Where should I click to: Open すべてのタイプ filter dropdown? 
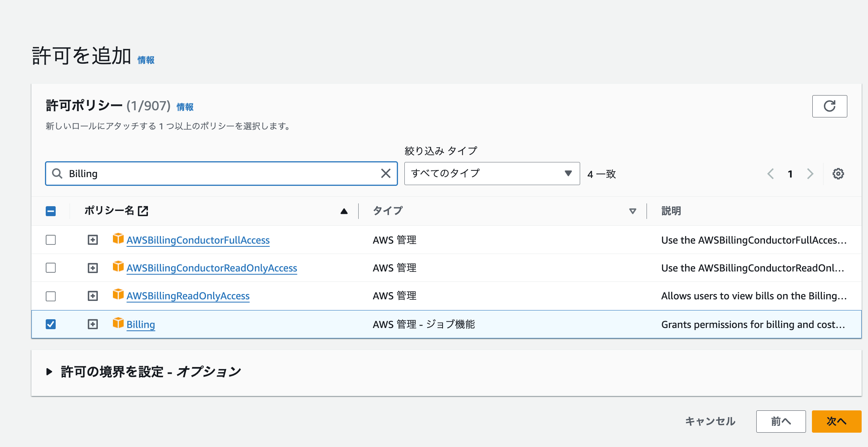(492, 174)
